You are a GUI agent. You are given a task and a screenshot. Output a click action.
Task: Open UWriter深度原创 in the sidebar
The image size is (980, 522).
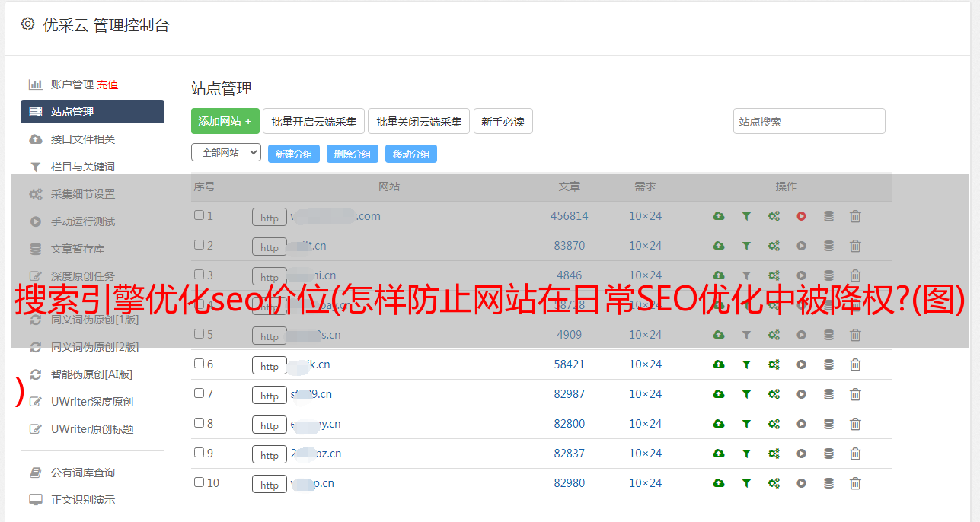pyautogui.click(x=92, y=402)
